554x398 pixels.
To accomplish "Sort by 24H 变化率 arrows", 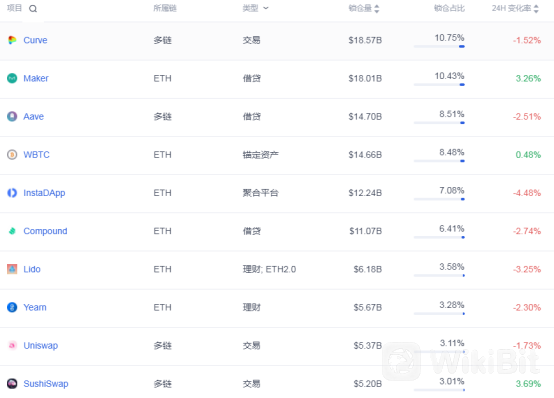I will 536,9.
